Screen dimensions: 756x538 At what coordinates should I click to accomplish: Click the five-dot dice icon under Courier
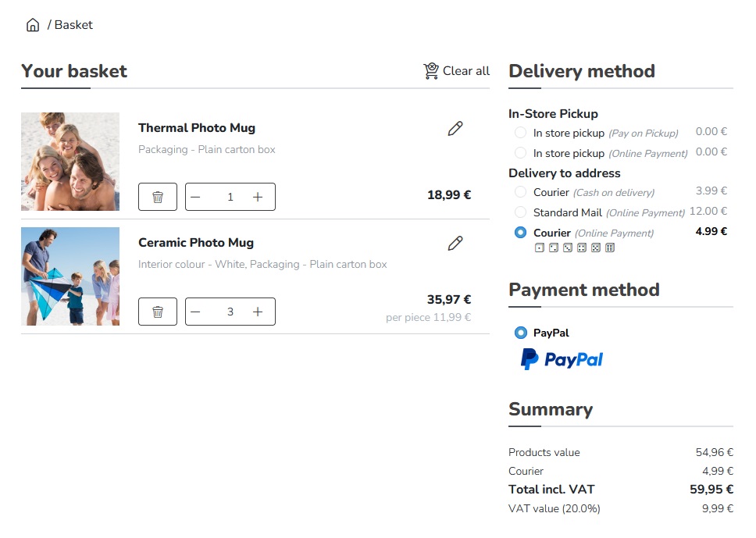(596, 248)
